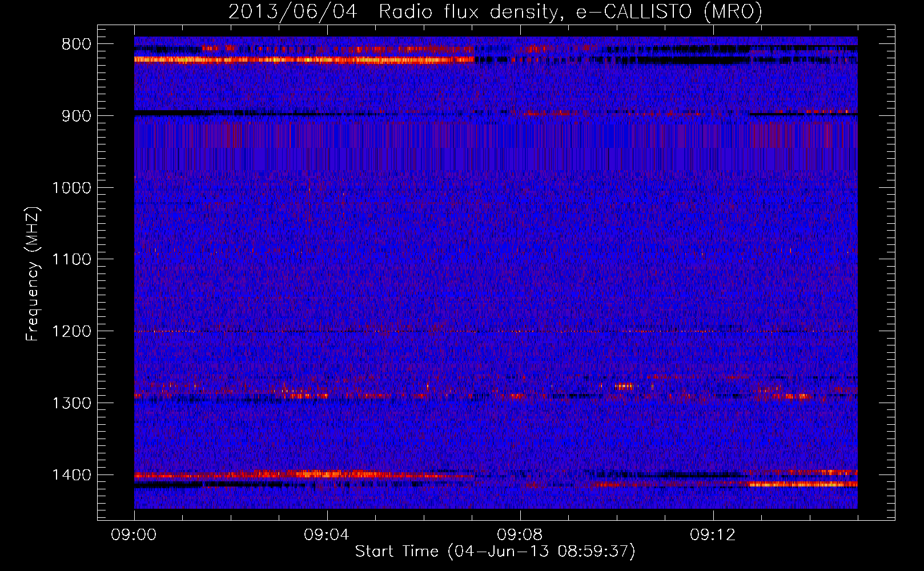
Task: Select the '1100' frequency tick label
Action: tap(72, 260)
